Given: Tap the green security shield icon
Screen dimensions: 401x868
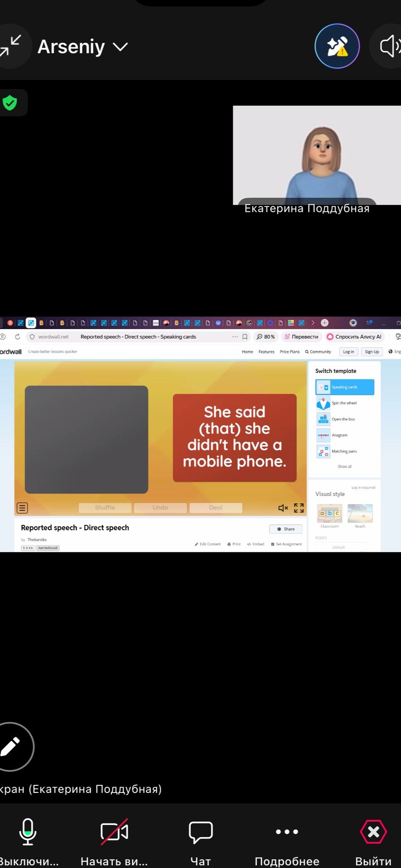Looking at the screenshot, I should [x=10, y=103].
